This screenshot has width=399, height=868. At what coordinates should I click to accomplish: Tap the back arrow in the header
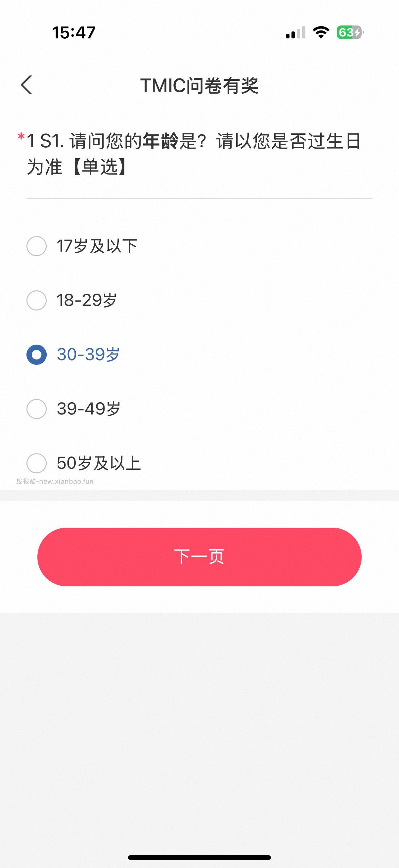click(x=26, y=85)
